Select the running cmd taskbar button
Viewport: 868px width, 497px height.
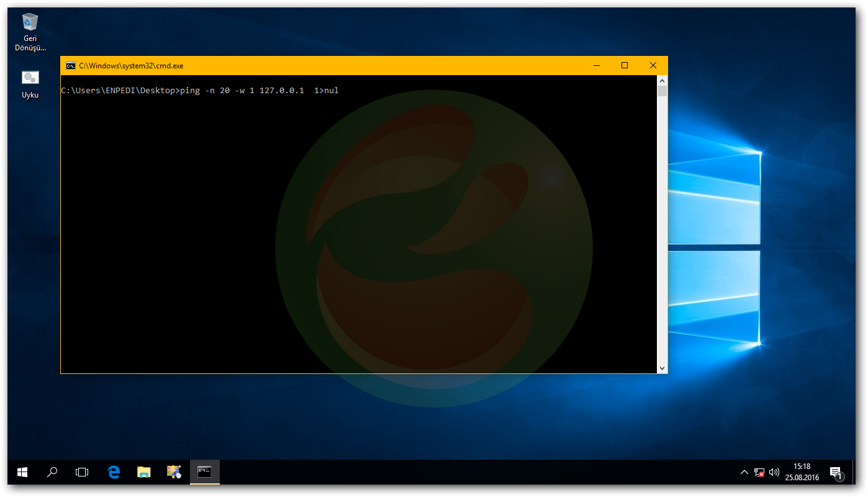point(204,472)
